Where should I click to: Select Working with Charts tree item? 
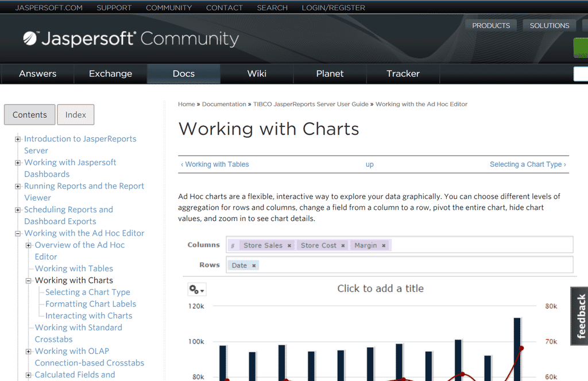tap(74, 280)
